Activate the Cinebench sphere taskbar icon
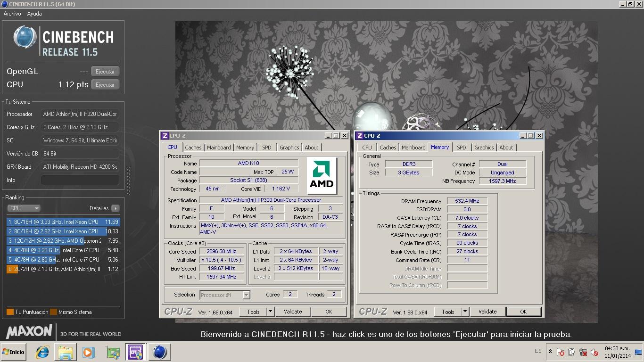The image size is (644, 362). (159, 352)
